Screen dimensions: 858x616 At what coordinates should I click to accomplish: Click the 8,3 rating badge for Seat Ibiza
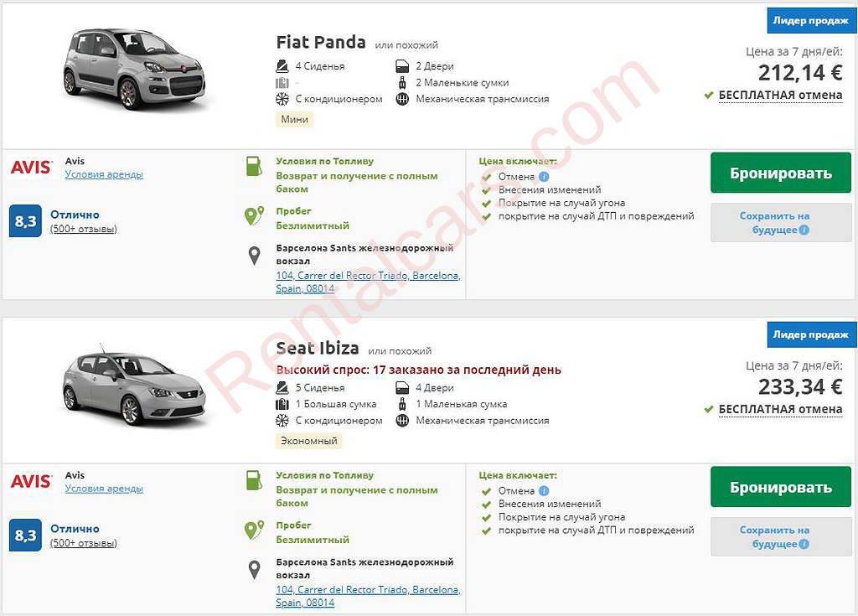pos(25,536)
